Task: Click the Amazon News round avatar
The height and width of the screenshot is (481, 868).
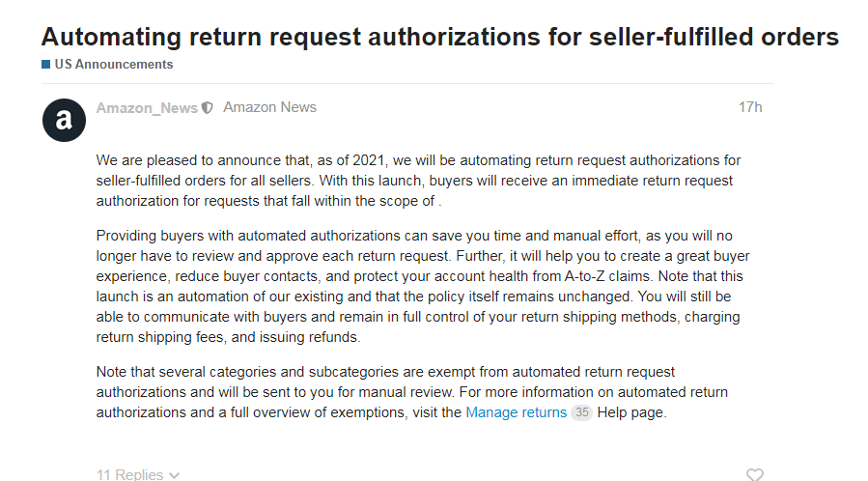Action: pyautogui.click(x=64, y=120)
